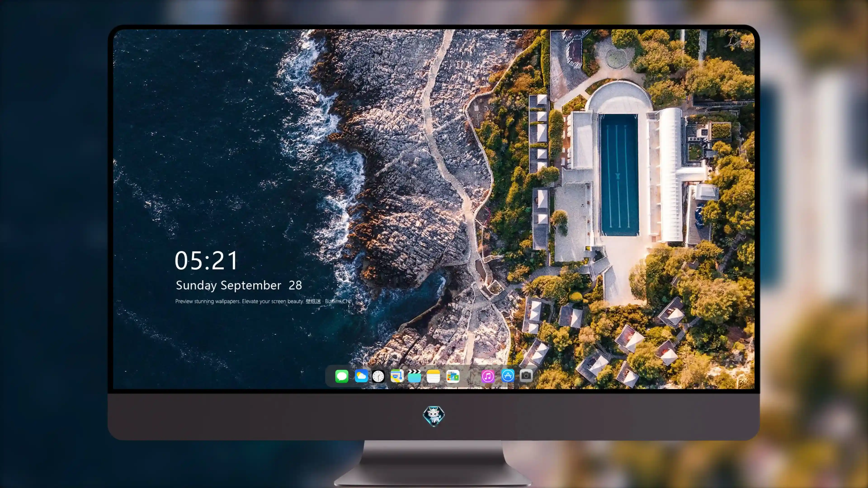
Task: Open the Clock app icon
Action: click(x=378, y=376)
